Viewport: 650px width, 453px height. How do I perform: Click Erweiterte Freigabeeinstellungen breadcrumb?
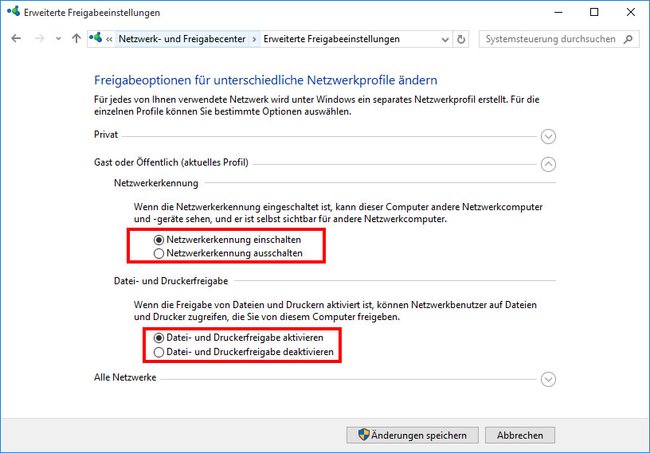click(x=332, y=39)
